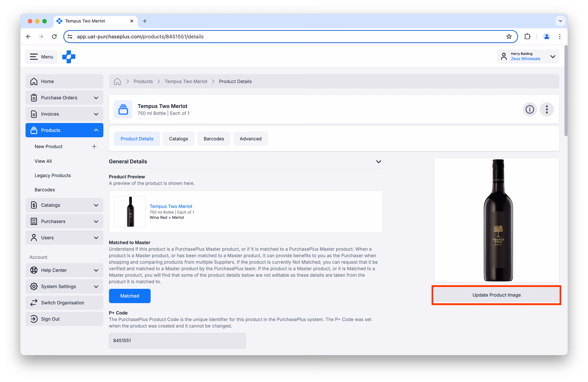Viewport: 588px width, 382px height.
Task: Open Barcodes in the sidebar submenu
Action: pos(45,190)
